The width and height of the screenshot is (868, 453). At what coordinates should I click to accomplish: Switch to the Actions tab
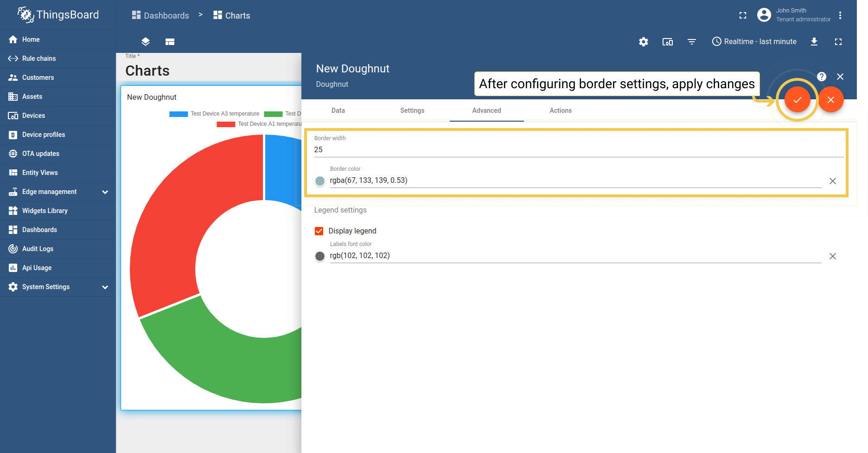[x=560, y=110]
